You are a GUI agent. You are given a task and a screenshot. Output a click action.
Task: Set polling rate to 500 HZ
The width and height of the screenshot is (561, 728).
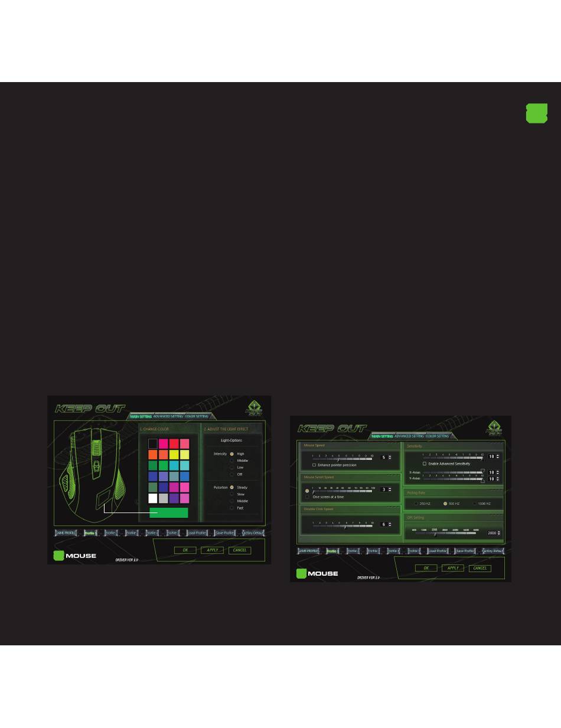click(x=445, y=504)
